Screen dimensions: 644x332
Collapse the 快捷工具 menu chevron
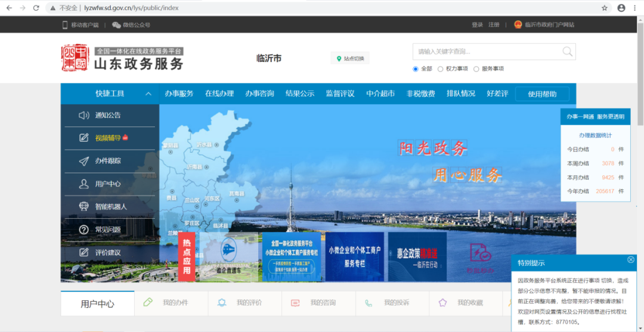(148, 94)
